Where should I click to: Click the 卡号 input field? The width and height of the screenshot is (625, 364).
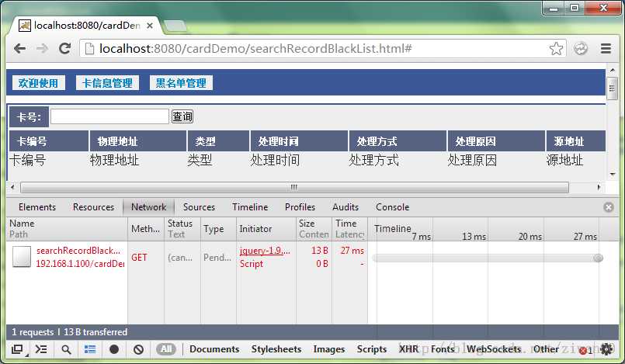tap(109, 116)
